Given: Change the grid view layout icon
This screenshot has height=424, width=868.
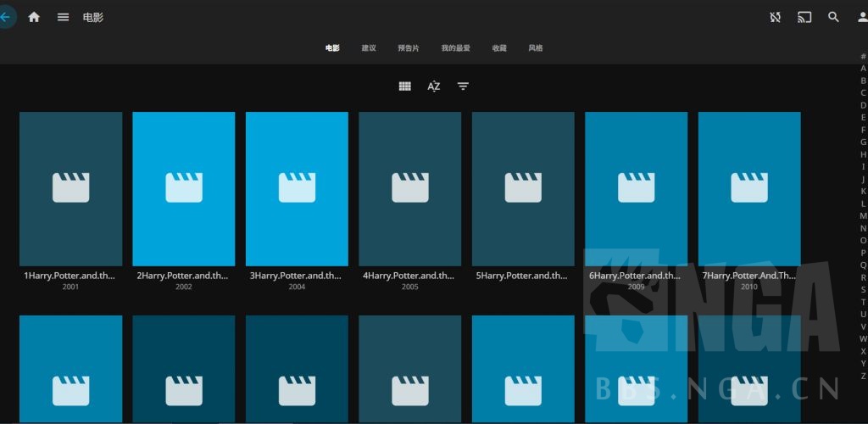Looking at the screenshot, I should (x=404, y=86).
